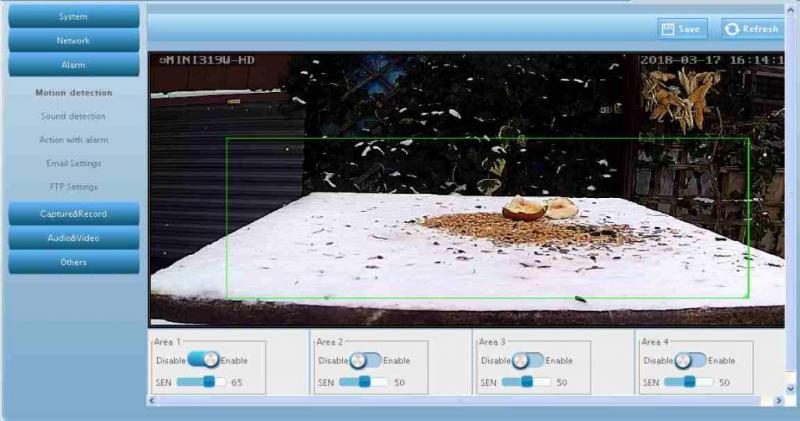Image resolution: width=800 pixels, height=421 pixels.
Task: Open the Others section button
Action: click(73, 262)
